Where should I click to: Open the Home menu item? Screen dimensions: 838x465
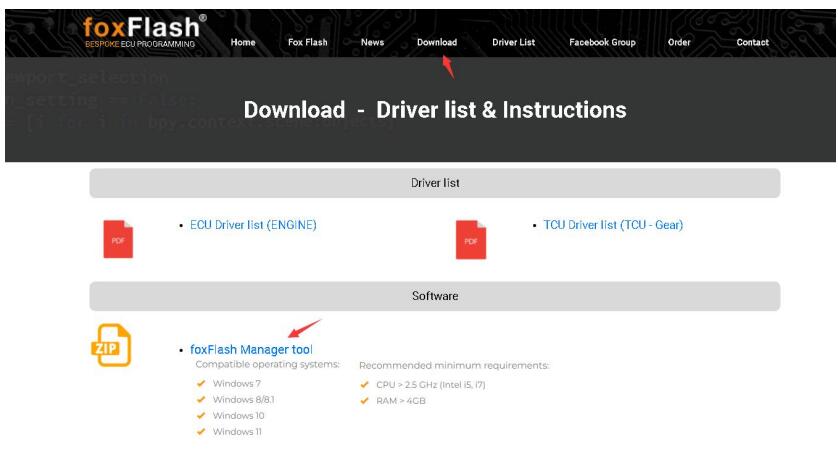click(x=243, y=42)
